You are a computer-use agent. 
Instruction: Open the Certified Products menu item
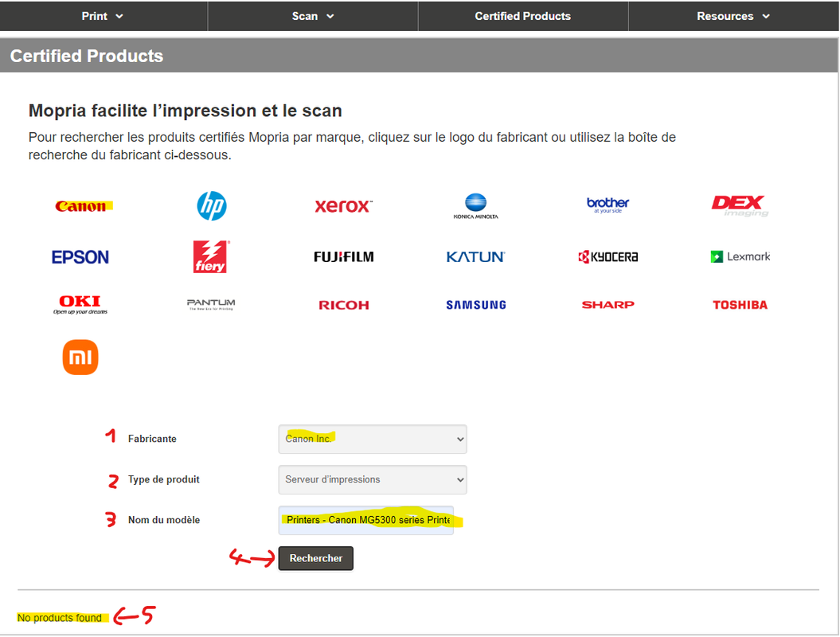point(523,16)
